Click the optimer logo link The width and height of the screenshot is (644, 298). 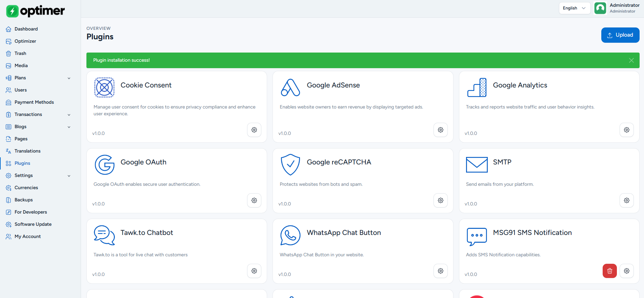36,11
